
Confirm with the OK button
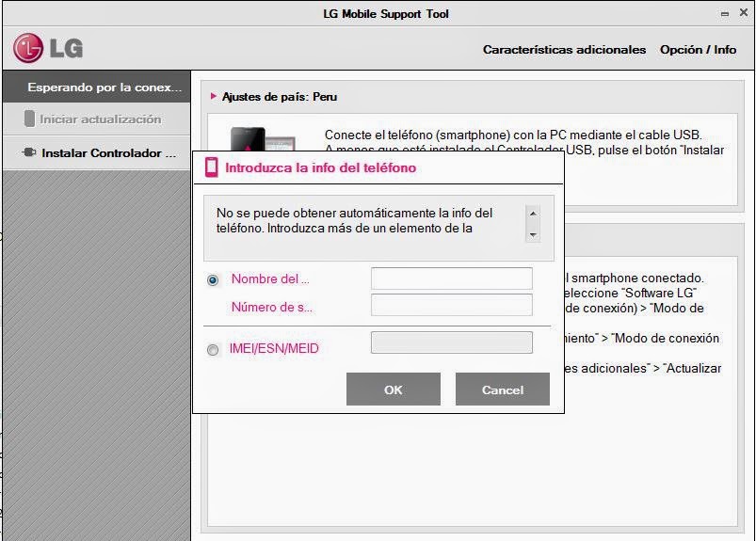tap(393, 390)
